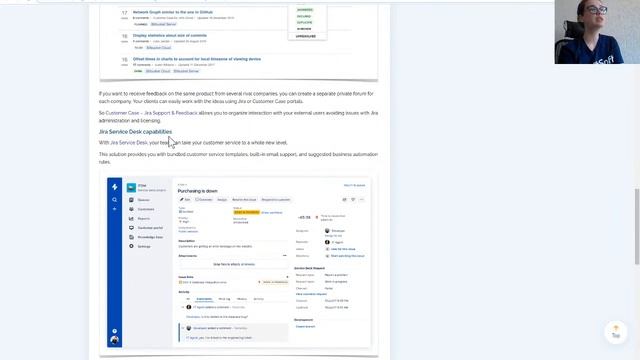Collapse the Attachments section toggle
Viewport: 640px width, 360px height.
[x=285, y=256]
